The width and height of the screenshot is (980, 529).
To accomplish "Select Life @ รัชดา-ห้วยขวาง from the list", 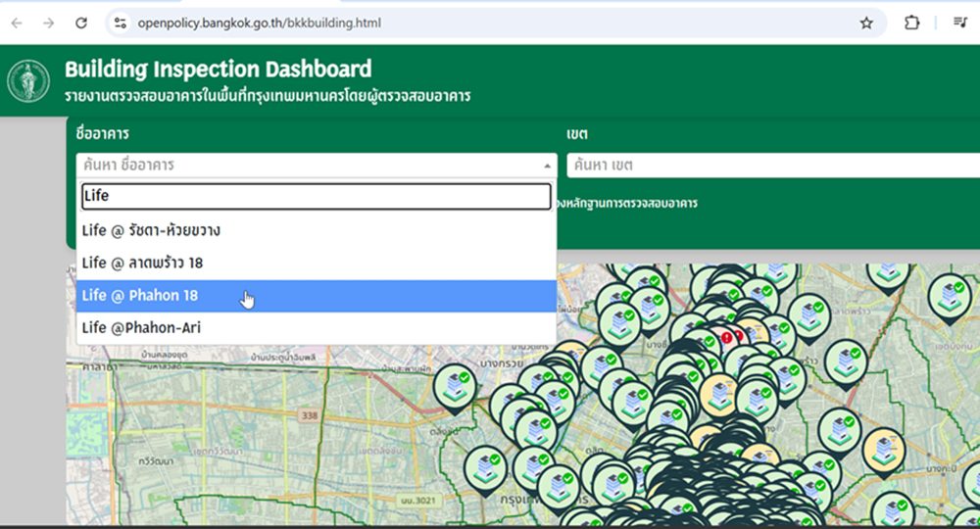I will [152, 231].
